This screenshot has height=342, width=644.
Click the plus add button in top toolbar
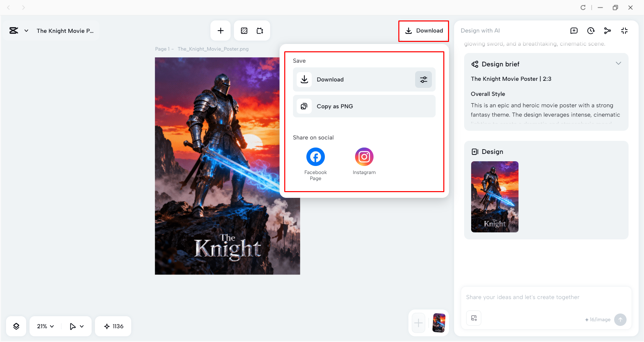coord(220,31)
